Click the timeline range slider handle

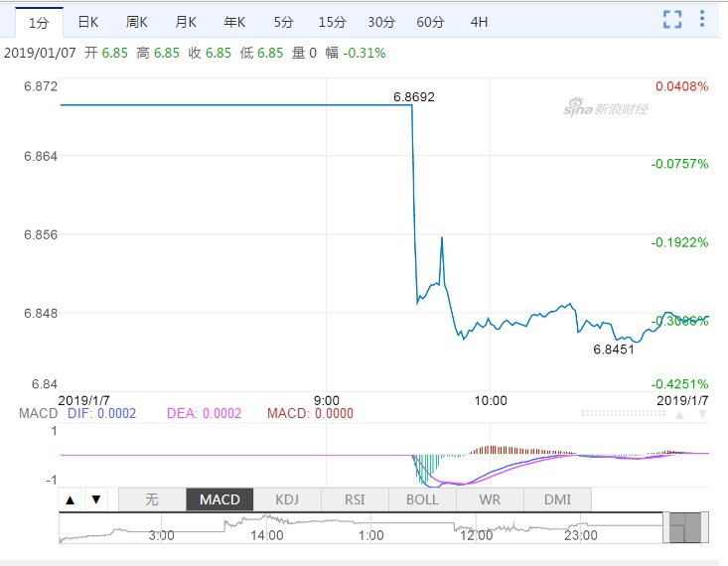click(686, 528)
